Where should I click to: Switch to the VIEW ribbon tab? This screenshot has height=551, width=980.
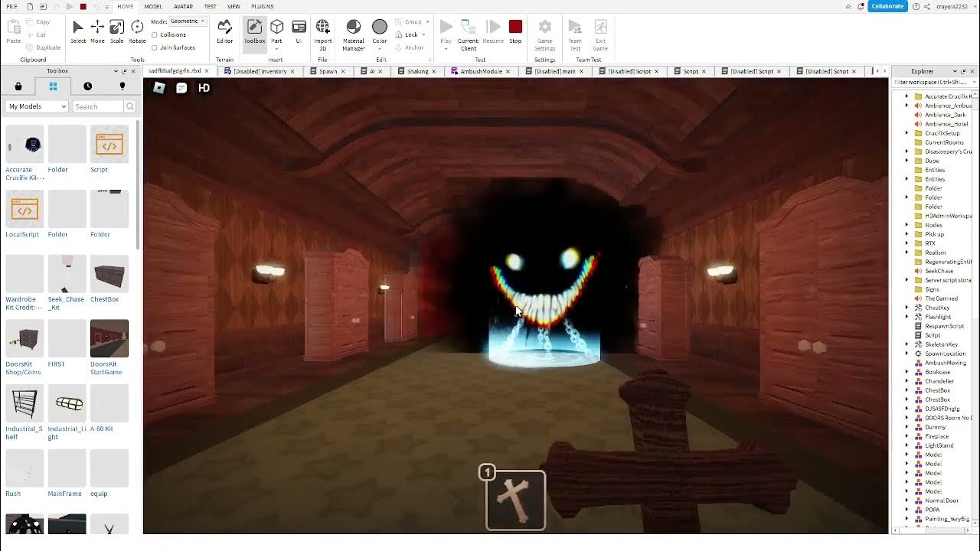point(234,6)
